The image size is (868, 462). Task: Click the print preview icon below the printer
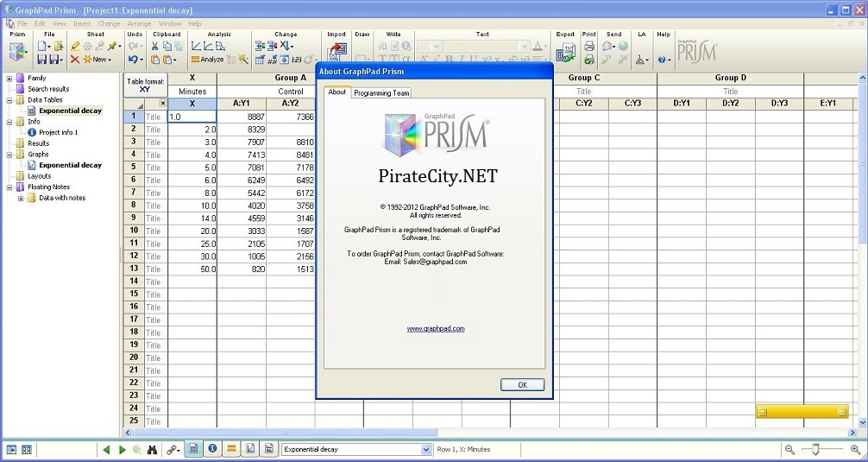pos(589,60)
